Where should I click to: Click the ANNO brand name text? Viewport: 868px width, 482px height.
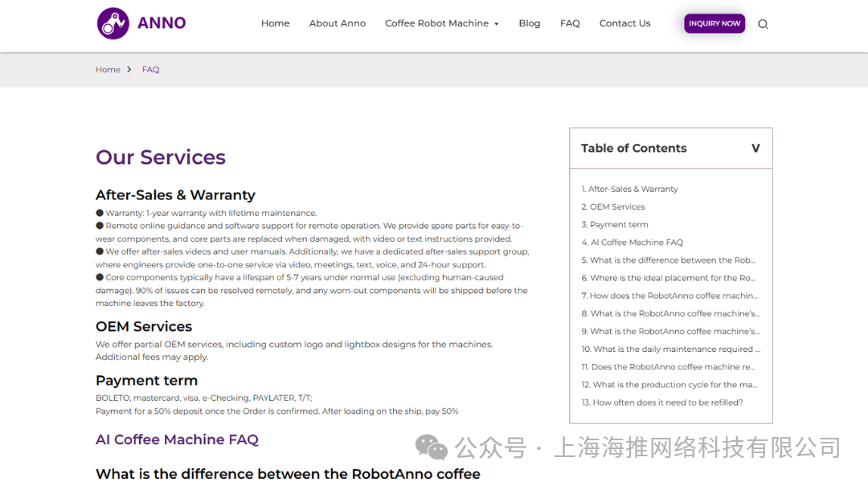162,23
